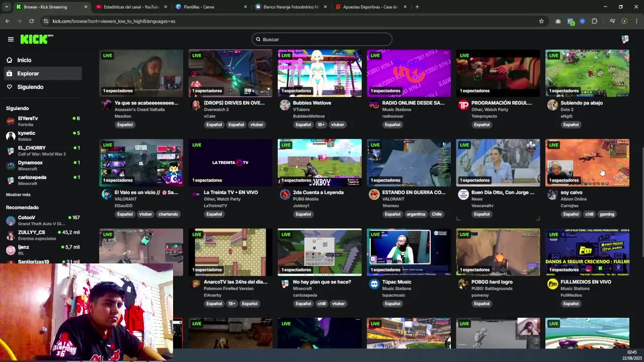644x362 pixels.
Task: Open FULLMEDIOS EN VIVO stream title
Action: coord(586,282)
